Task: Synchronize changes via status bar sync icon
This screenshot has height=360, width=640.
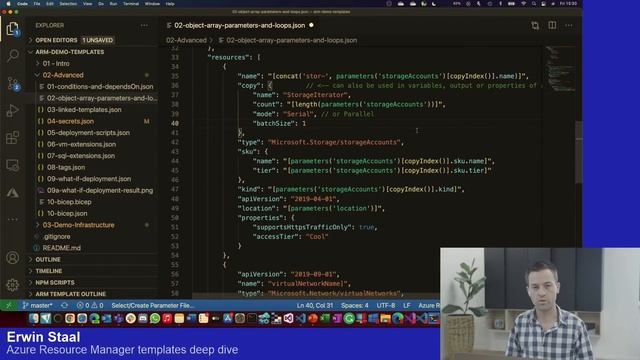Action: click(x=64, y=305)
